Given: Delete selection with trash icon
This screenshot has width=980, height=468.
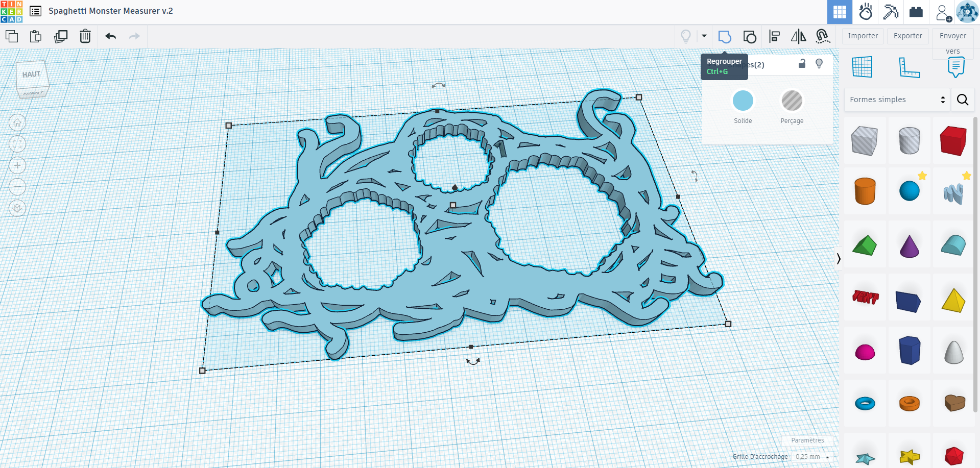Looking at the screenshot, I should (85, 36).
